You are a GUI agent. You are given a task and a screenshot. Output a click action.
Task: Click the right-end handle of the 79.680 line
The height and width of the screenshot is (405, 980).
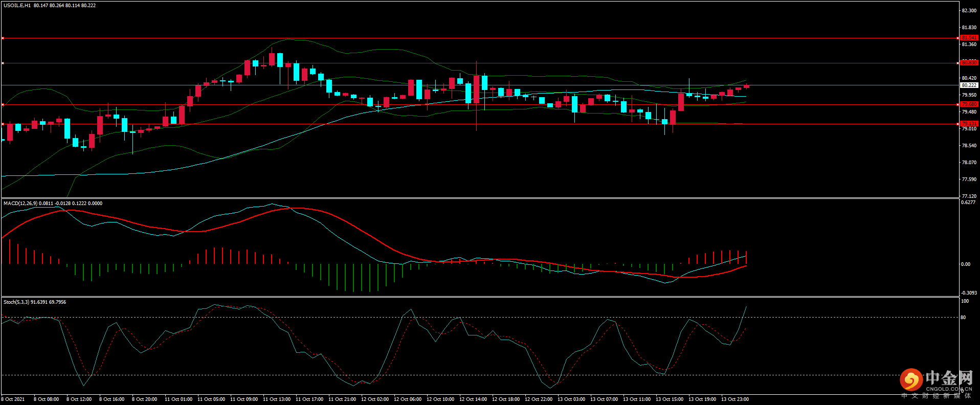957,104
